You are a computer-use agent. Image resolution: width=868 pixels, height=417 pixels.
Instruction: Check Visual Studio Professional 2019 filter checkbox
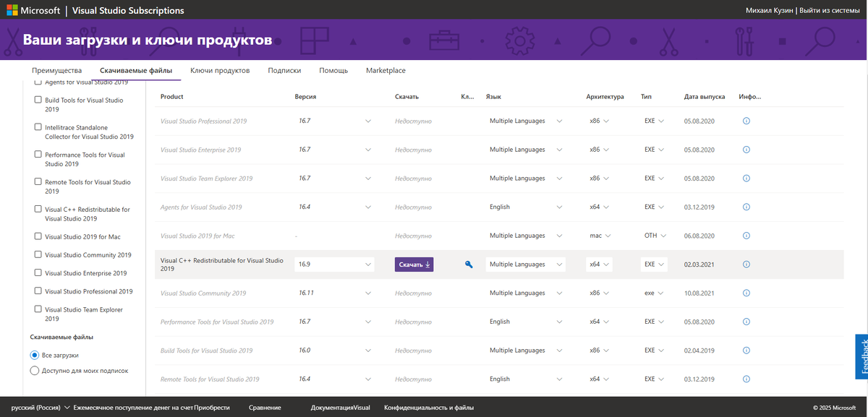click(x=38, y=291)
